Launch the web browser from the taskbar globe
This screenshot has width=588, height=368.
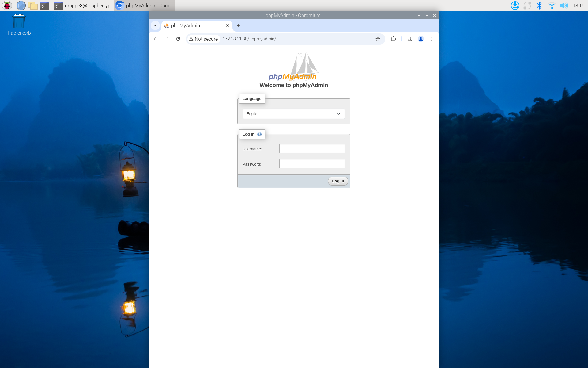click(21, 6)
